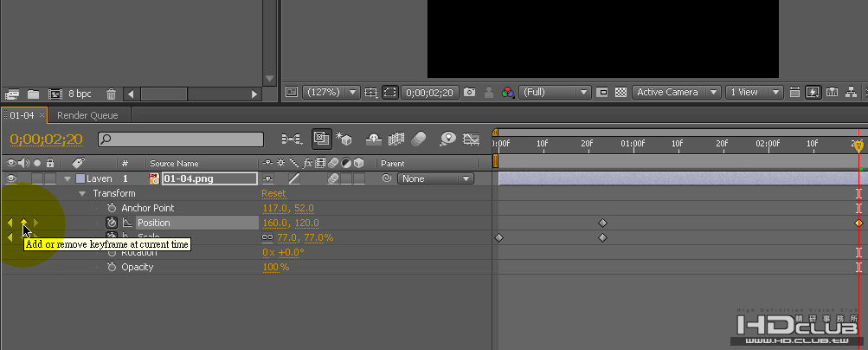Open grid and guide options
This screenshot has width=868, height=350.
pyautogui.click(x=371, y=93)
